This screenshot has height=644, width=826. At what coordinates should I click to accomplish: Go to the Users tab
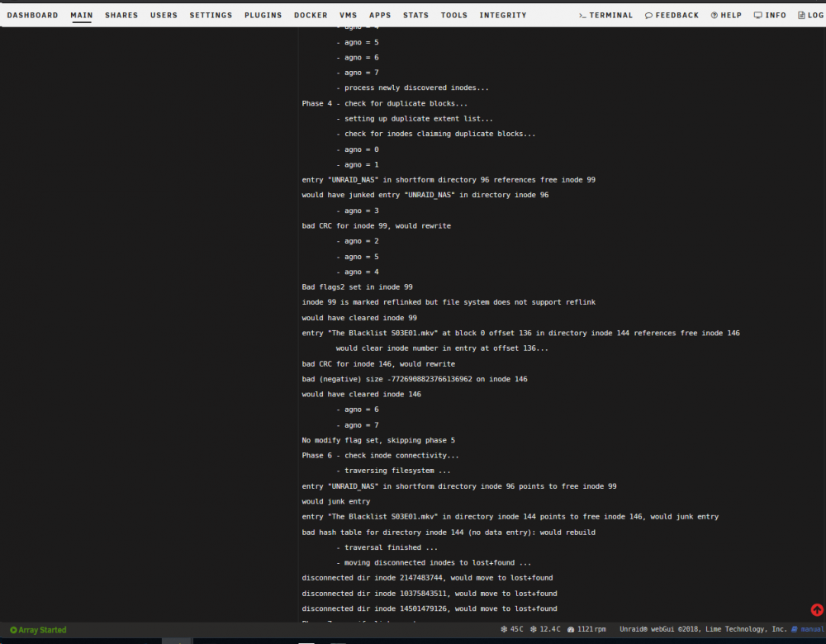point(164,15)
